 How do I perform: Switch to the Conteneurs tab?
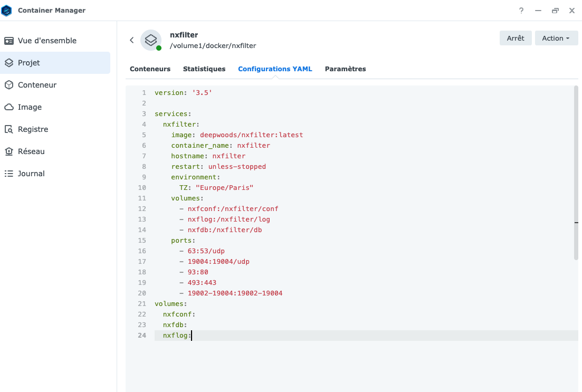[x=150, y=69]
